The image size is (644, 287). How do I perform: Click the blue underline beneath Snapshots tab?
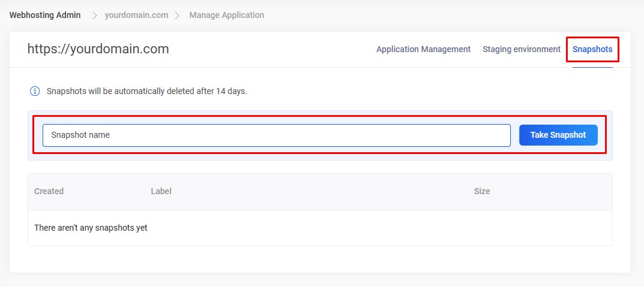tap(592, 67)
